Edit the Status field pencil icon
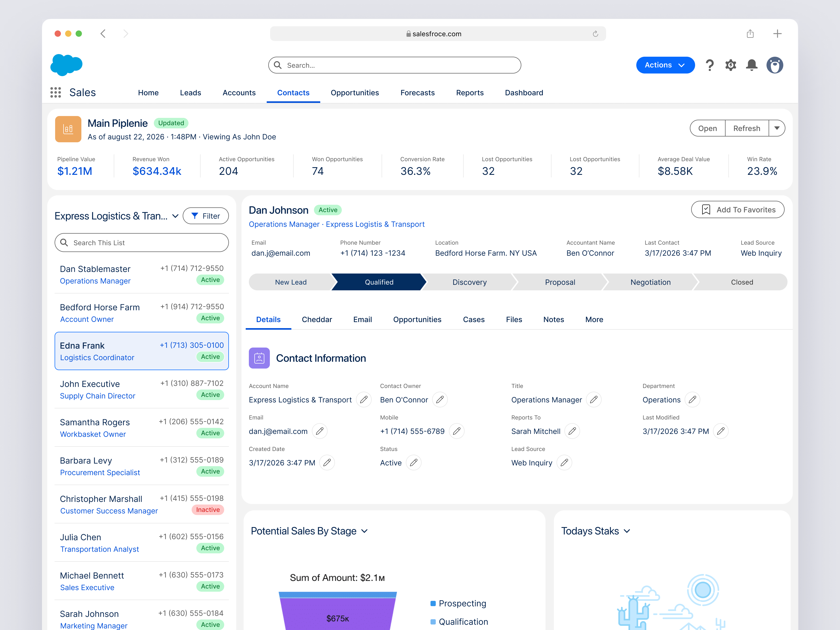 click(413, 463)
